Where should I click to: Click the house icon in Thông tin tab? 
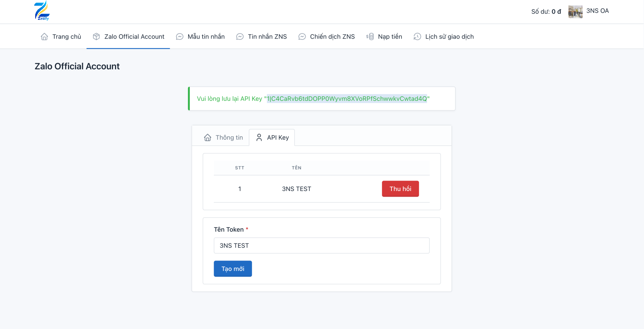(208, 138)
